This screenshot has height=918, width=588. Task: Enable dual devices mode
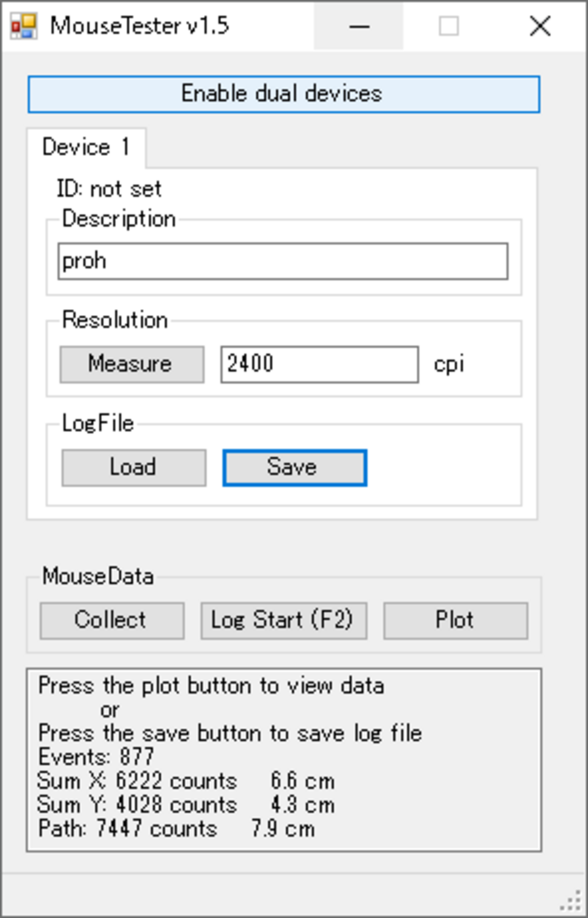[284, 94]
